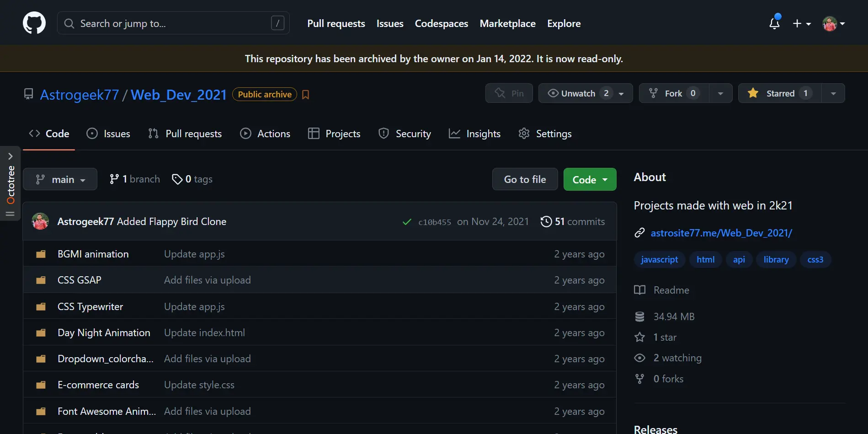
Task: Open the BGMI animation folder icon
Action: (41, 254)
